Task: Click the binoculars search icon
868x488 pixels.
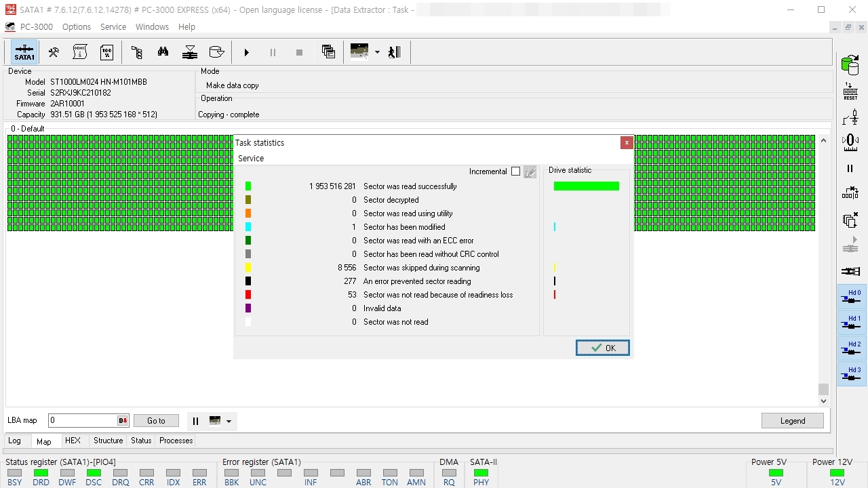Action: pyautogui.click(x=163, y=52)
